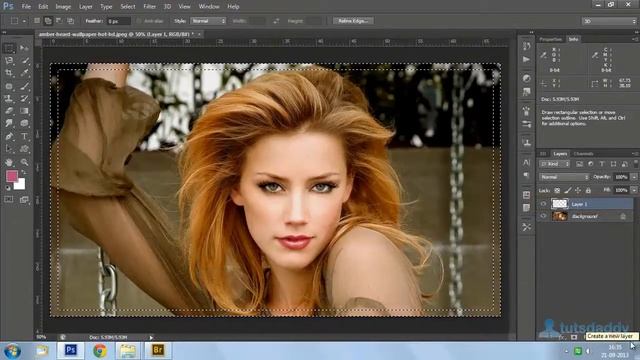
Task: Open the Clone Source panel icon
Action: pyautogui.click(x=527, y=142)
